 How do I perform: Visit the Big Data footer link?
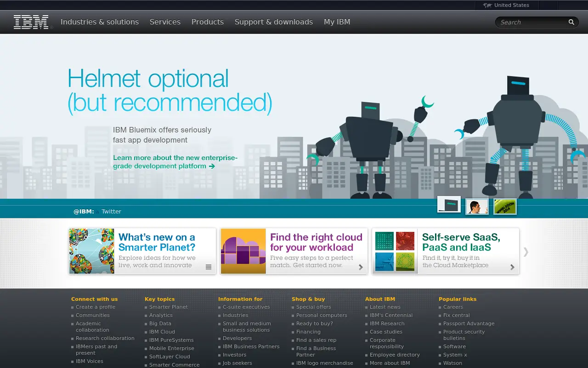tap(160, 324)
